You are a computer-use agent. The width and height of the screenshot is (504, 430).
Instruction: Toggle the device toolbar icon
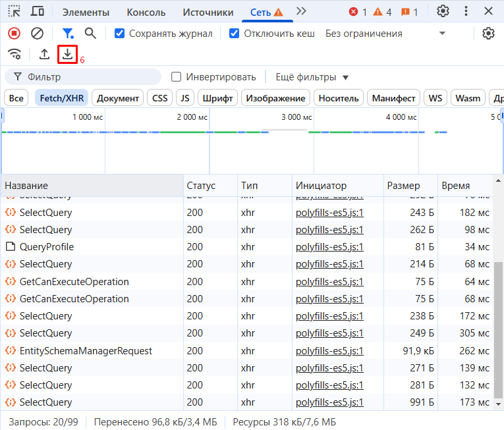[x=38, y=11]
